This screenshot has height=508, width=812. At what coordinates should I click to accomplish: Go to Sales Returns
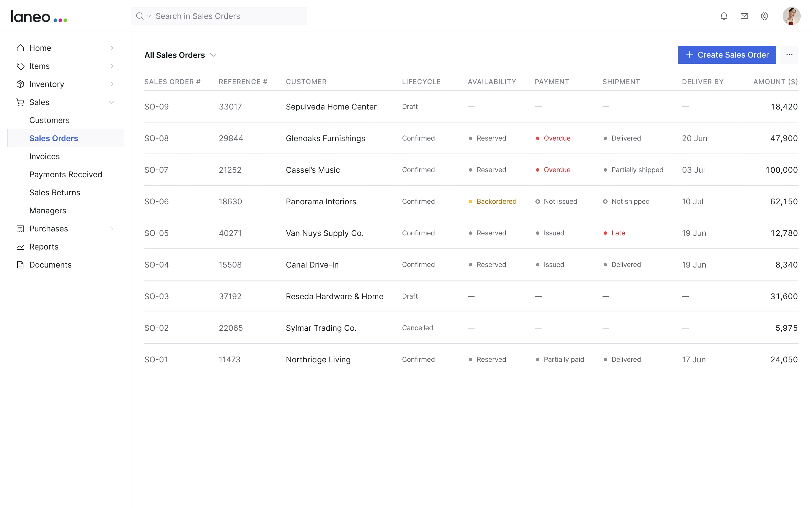coord(55,192)
